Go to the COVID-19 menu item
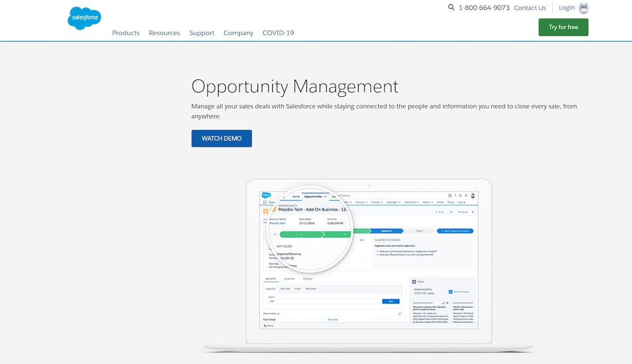 point(278,33)
